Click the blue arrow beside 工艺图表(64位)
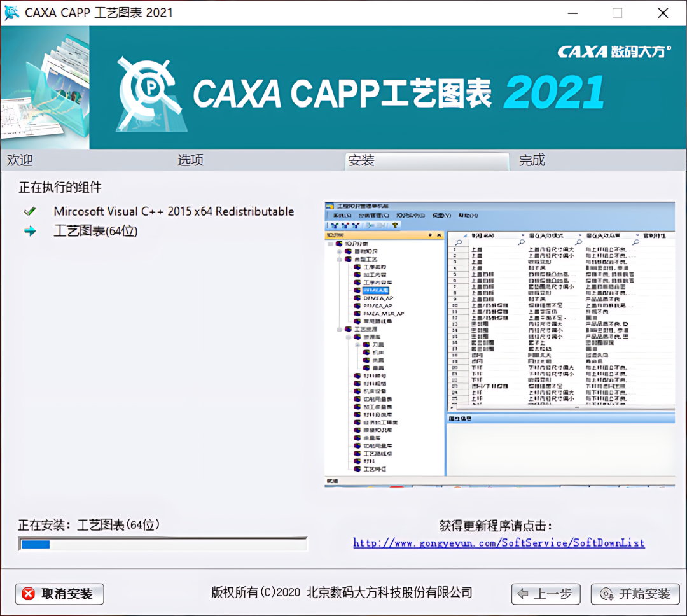The width and height of the screenshot is (687, 616). (30, 231)
